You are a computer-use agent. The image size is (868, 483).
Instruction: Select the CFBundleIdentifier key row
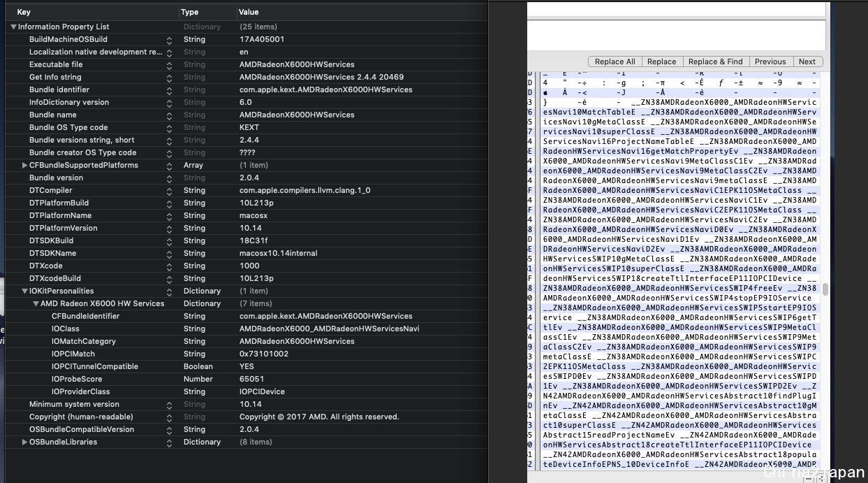86,316
